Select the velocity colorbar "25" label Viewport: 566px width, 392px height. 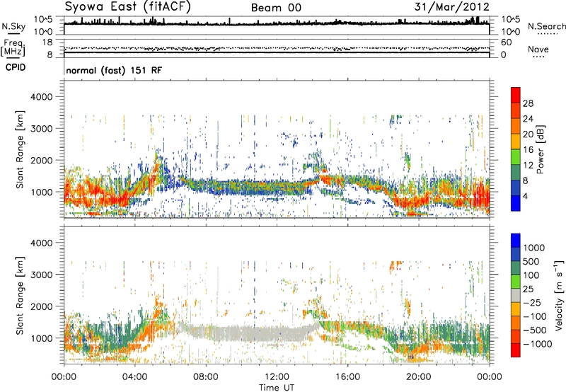point(529,289)
